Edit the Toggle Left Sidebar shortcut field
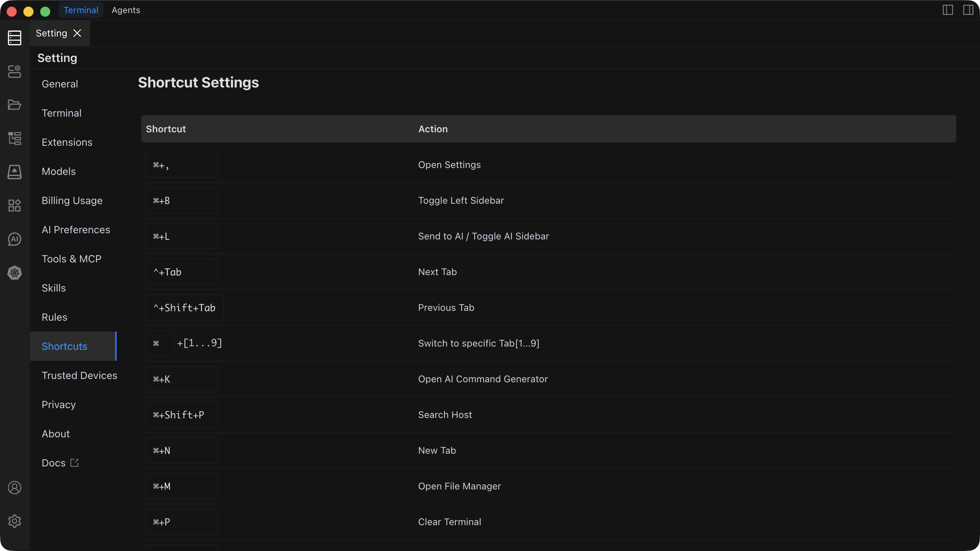 click(x=181, y=200)
